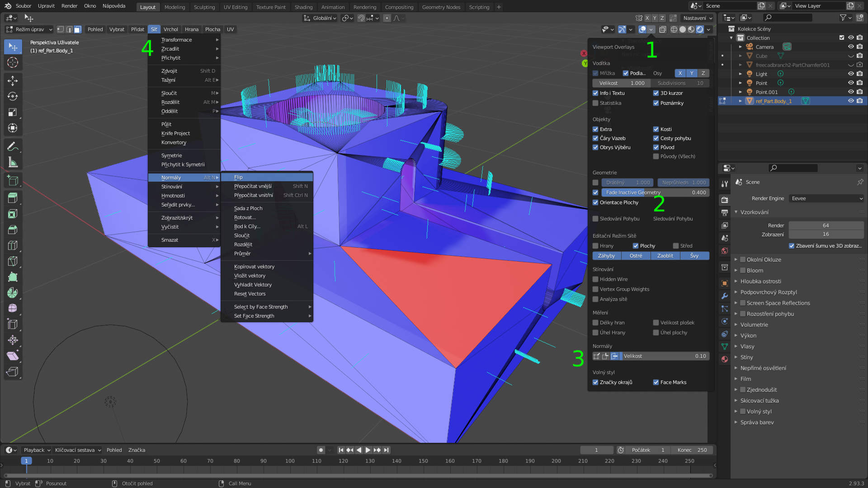Play the animation in timeline
868x488 pixels.
click(368, 450)
